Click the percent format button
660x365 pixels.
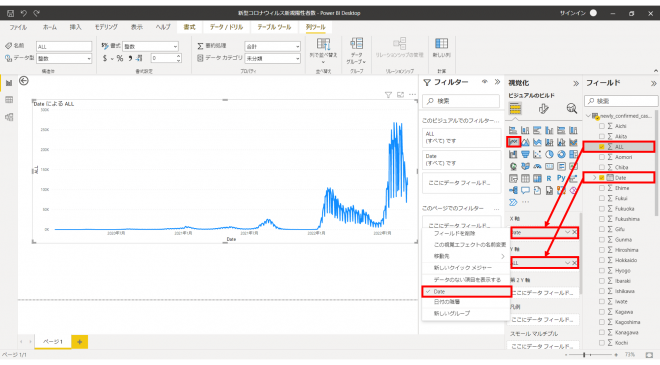pos(120,59)
